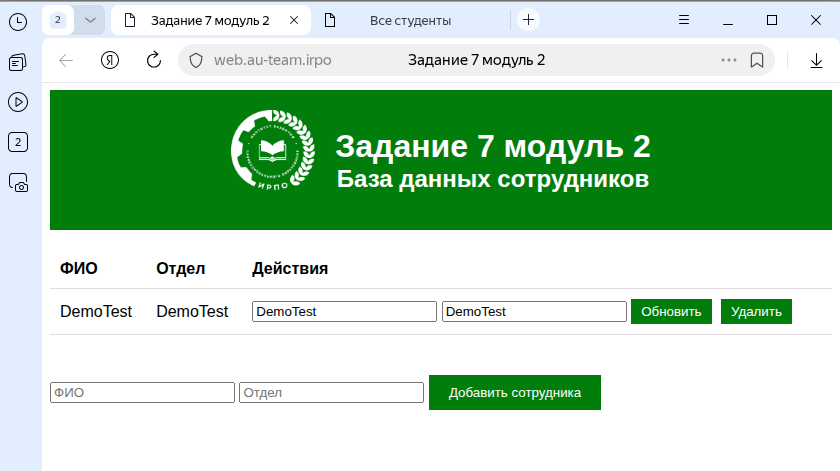
Task: Close the Задание 7 модуль 2 tab
Action: pos(294,20)
